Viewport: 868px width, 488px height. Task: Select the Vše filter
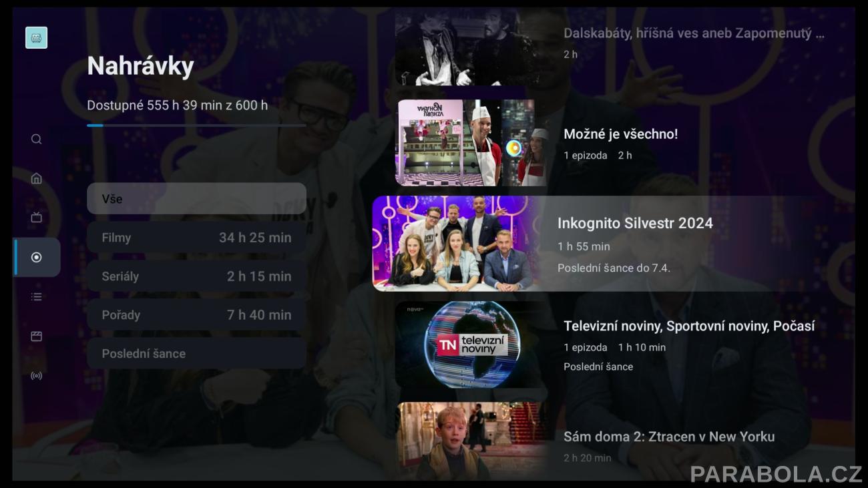tap(196, 198)
